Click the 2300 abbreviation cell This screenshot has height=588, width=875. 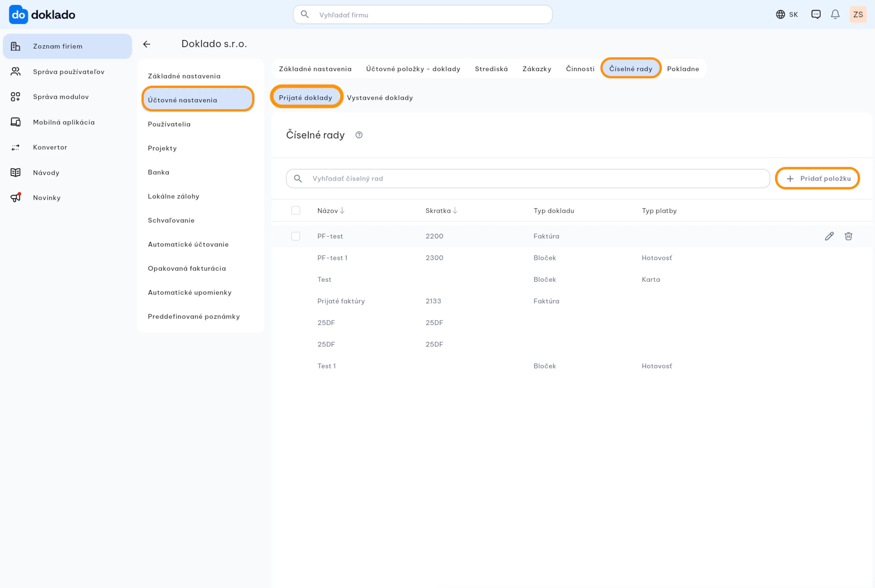pyautogui.click(x=435, y=258)
